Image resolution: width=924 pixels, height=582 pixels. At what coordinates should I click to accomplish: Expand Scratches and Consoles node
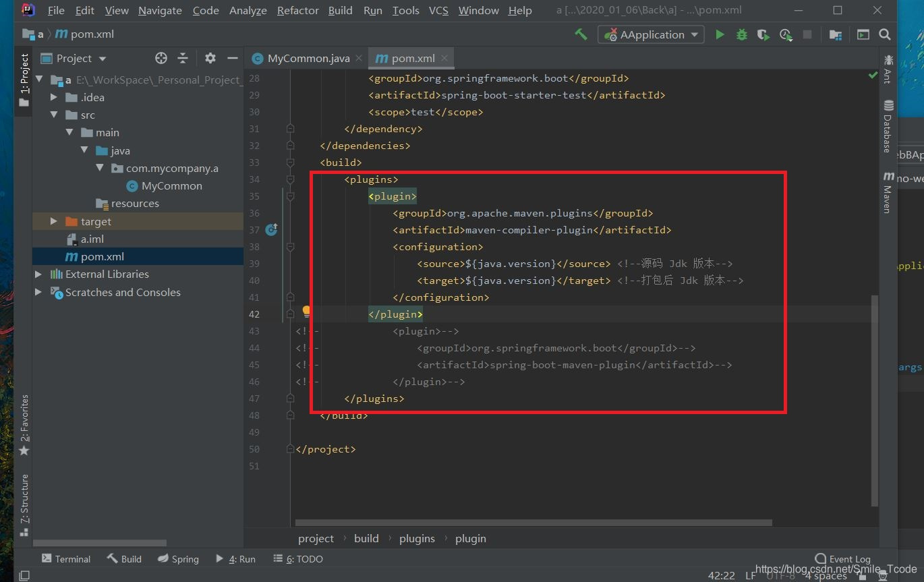(x=38, y=292)
